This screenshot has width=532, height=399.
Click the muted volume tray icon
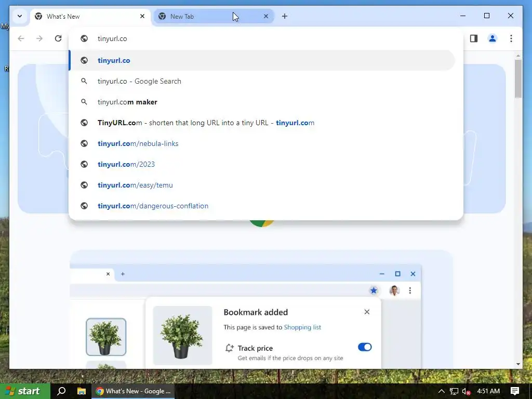(466, 391)
